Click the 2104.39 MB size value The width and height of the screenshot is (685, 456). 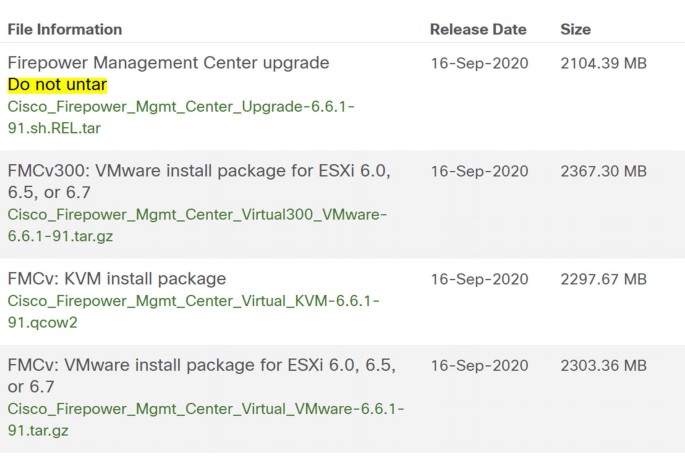603,63
